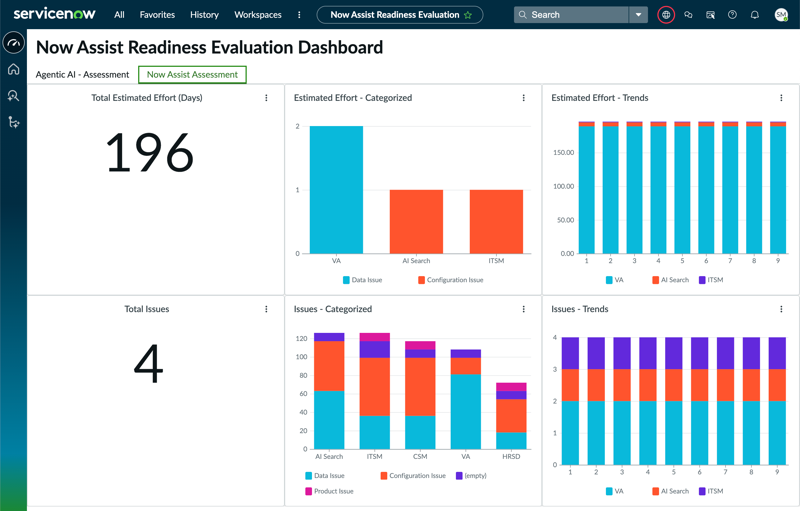Viewport: 800px width, 511px height.
Task: Open options for Total Issues widget
Action: tap(266, 309)
